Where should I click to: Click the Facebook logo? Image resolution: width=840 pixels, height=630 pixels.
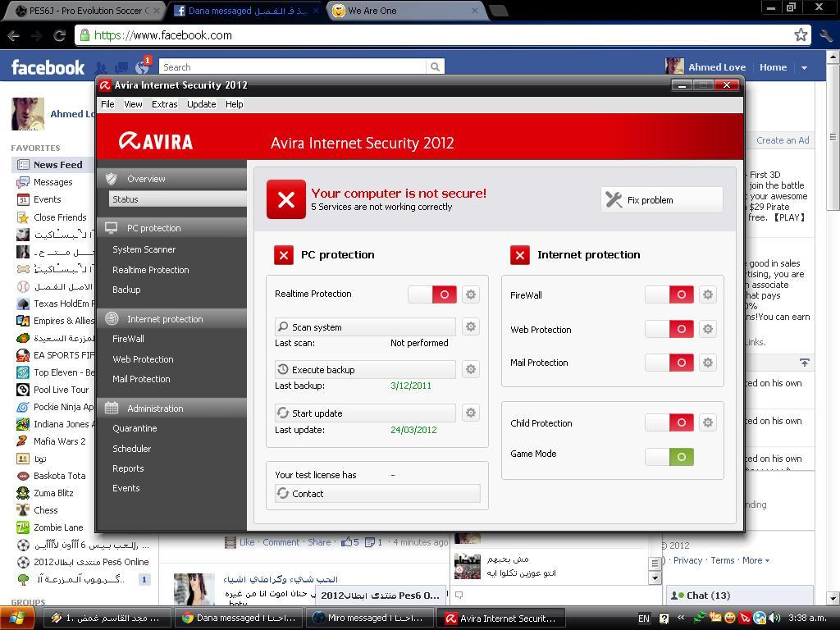click(x=48, y=67)
